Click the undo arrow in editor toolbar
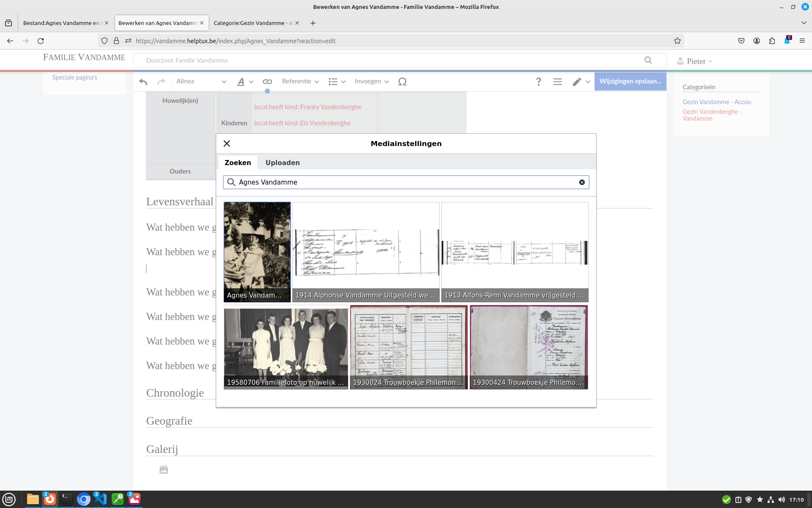This screenshot has height=508, width=812. pos(143,82)
